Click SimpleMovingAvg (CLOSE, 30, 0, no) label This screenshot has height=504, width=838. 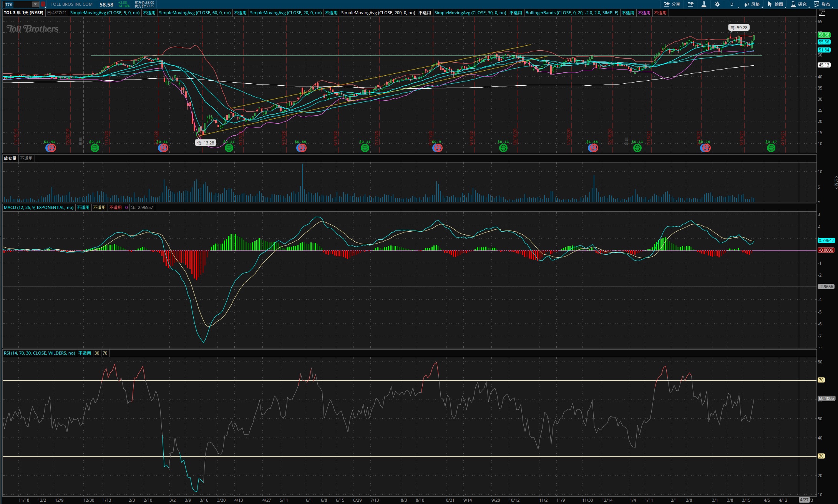click(x=470, y=13)
